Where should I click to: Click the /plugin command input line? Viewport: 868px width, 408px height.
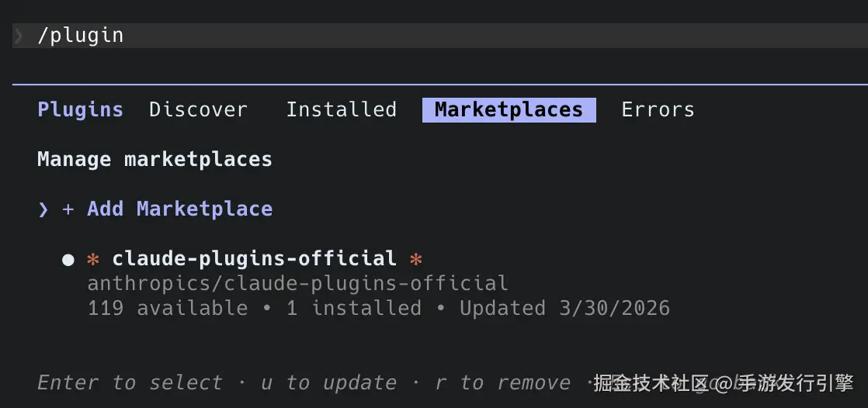tap(81, 36)
